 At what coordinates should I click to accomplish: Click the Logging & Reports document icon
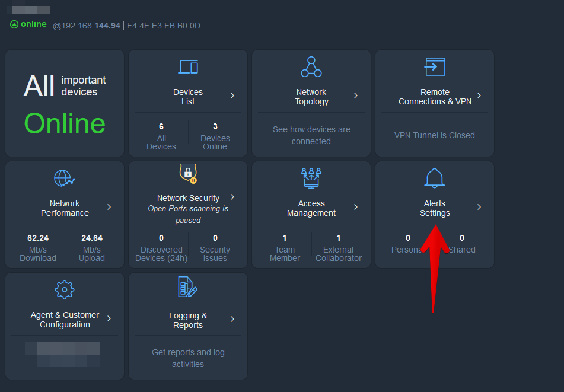coord(187,288)
